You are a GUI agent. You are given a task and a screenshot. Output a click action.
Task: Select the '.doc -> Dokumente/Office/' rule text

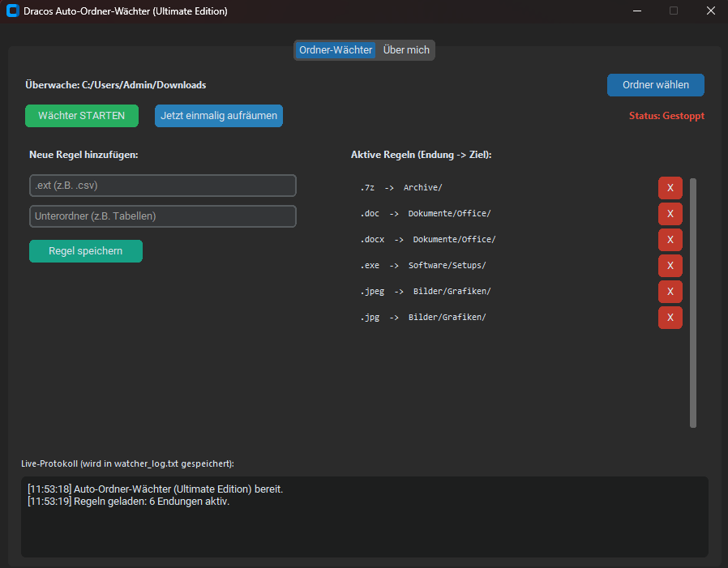coord(426,213)
